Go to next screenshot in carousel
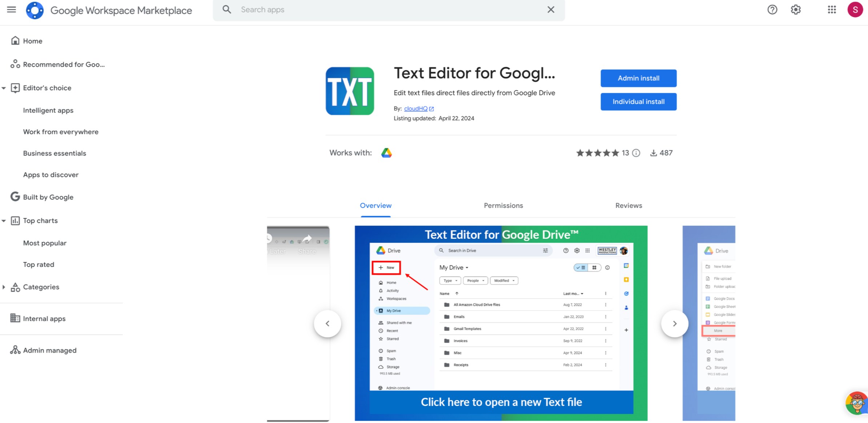The width and height of the screenshot is (868, 423). click(675, 323)
